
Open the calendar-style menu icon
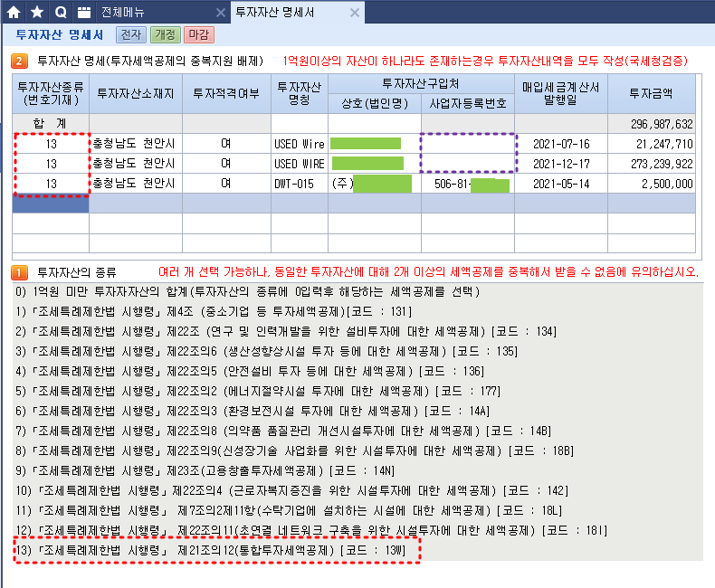(84, 12)
